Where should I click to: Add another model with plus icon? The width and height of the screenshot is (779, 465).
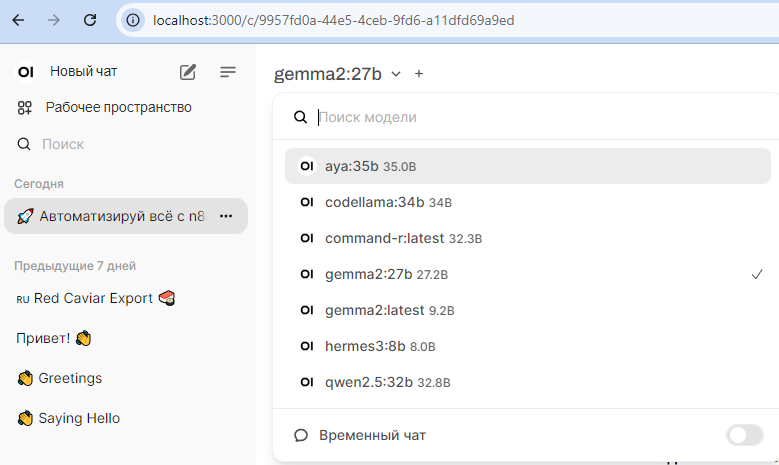coord(419,74)
